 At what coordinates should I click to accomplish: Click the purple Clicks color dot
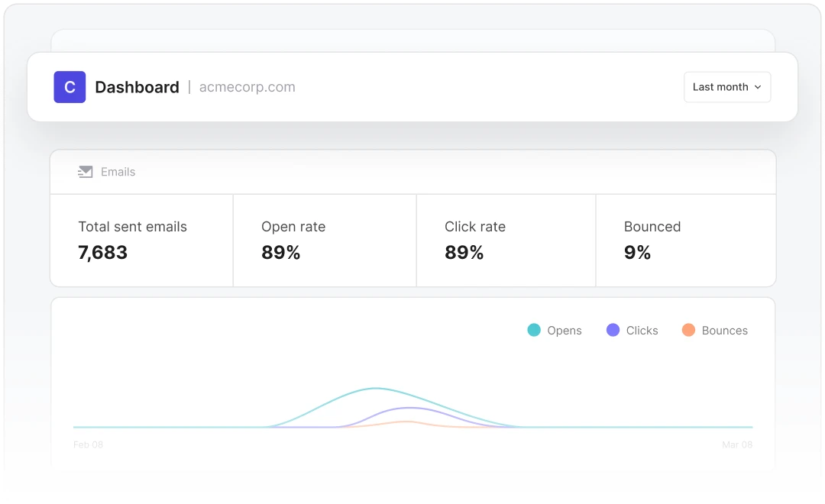[613, 330]
